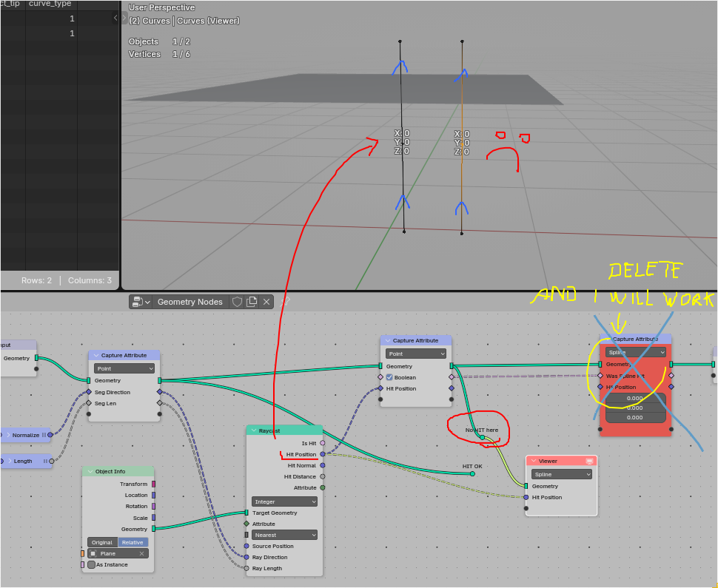718x588 pixels.
Task: Open Point dropdown of Capture Attribute with Seg Direction
Action: pyautogui.click(x=124, y=368)
